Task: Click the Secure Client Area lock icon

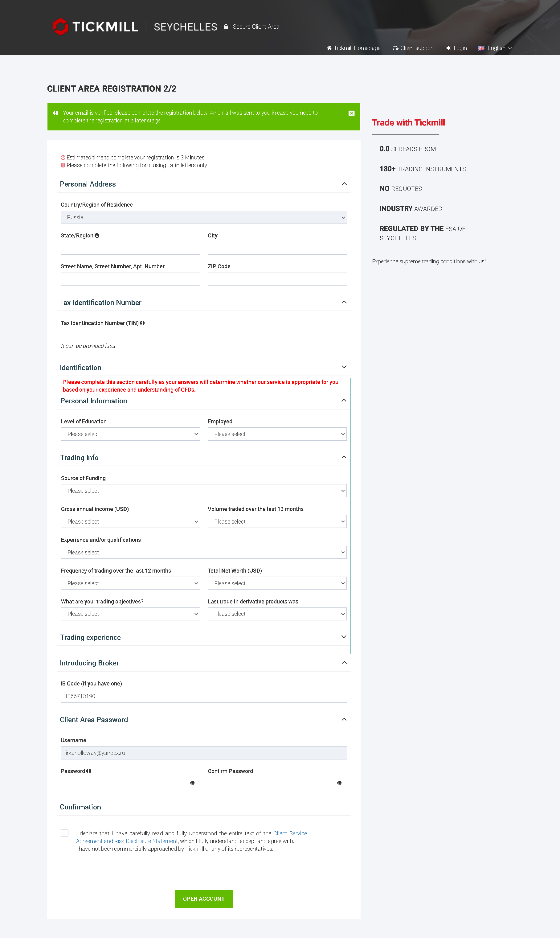Action: (x=226, y=27)
